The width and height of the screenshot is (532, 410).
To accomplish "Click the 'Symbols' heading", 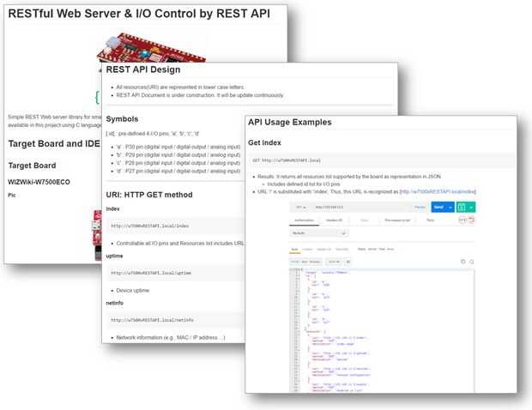I will click(122, 119).
